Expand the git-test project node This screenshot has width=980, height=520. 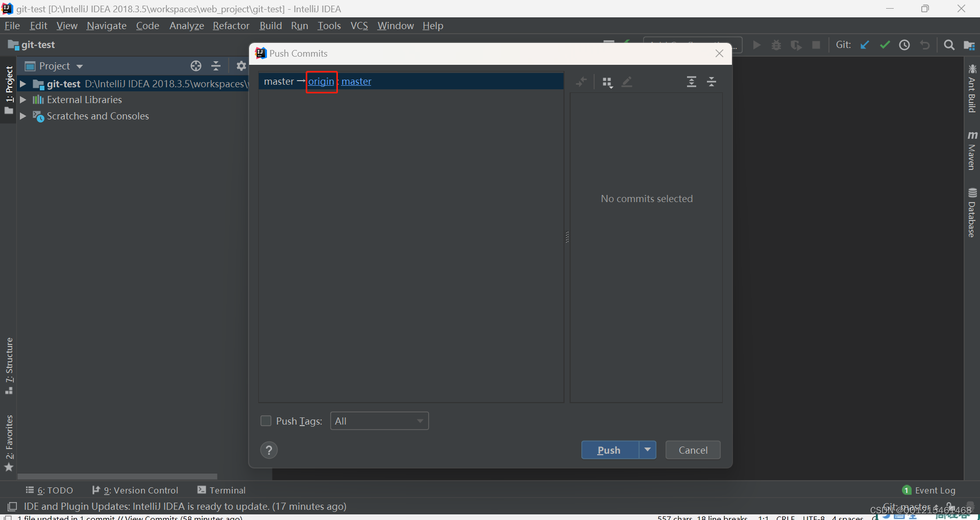(23, 84)
